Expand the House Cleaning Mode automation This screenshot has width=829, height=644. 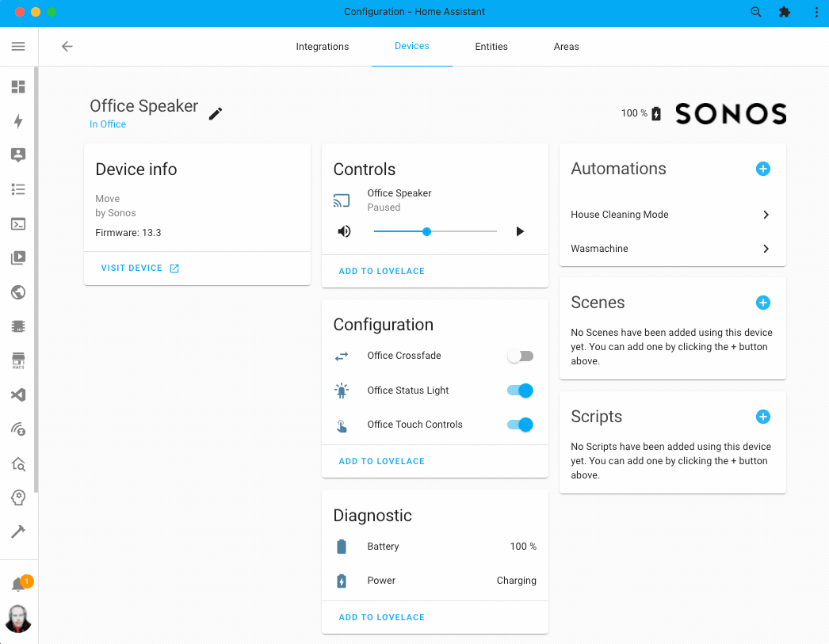click(766, 215)
